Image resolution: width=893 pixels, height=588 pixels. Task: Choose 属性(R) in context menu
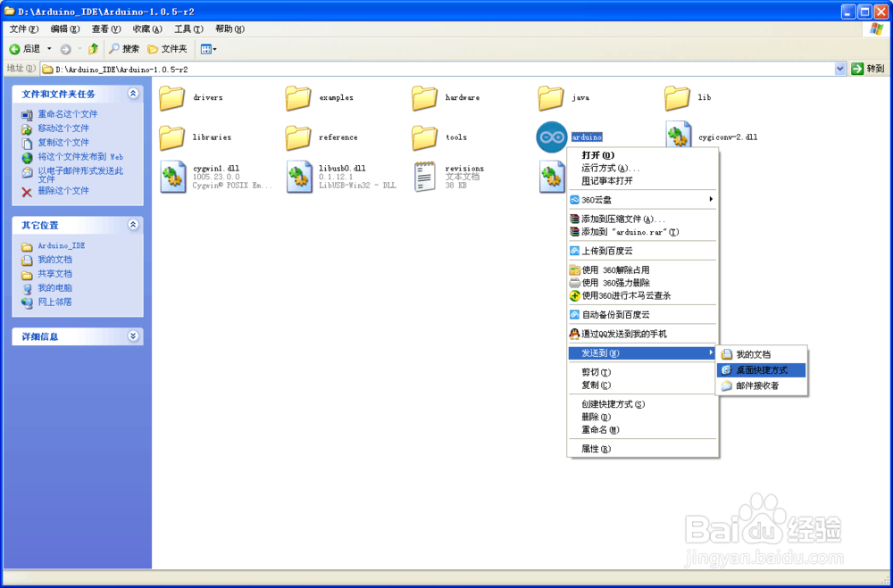tap(642, 449)
